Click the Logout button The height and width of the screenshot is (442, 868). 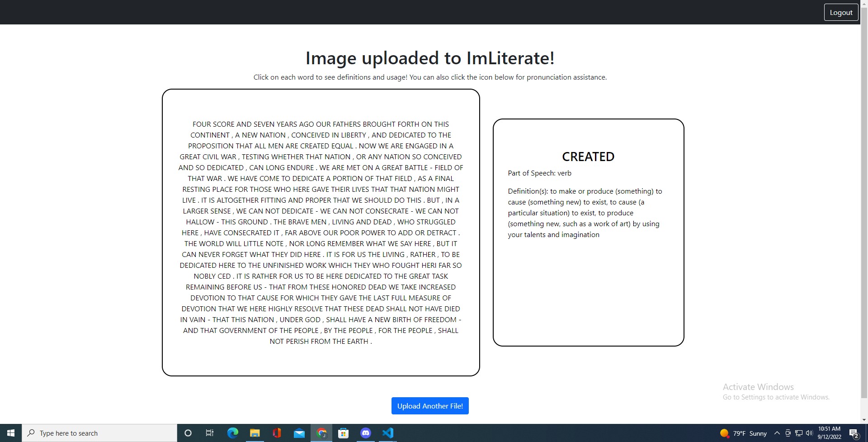coord(840,13)
